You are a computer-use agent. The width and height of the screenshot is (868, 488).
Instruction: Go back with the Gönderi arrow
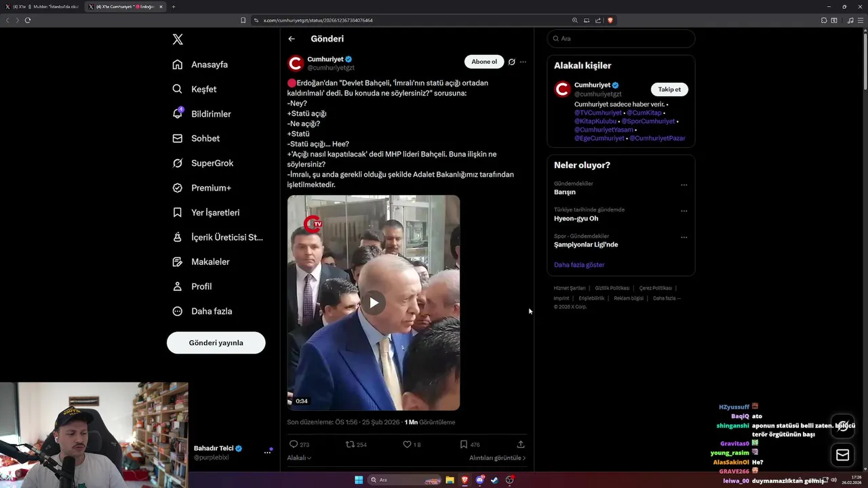point(292,39)
